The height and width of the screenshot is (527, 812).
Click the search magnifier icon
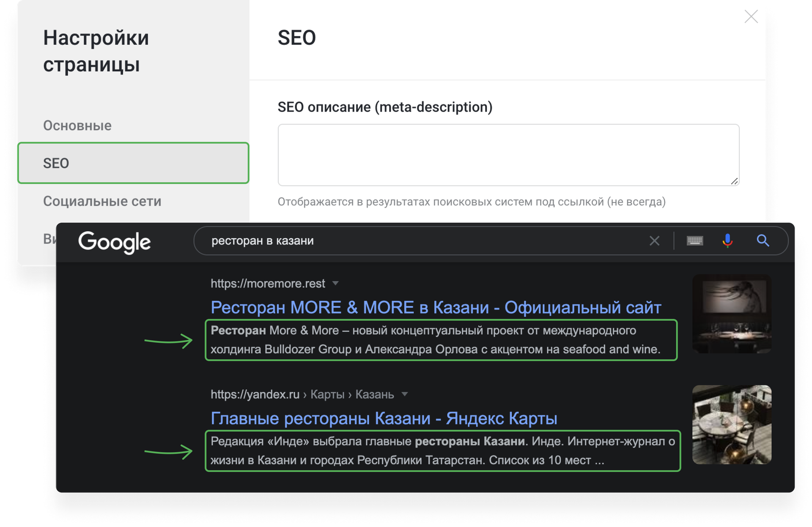tap(763, 241)
